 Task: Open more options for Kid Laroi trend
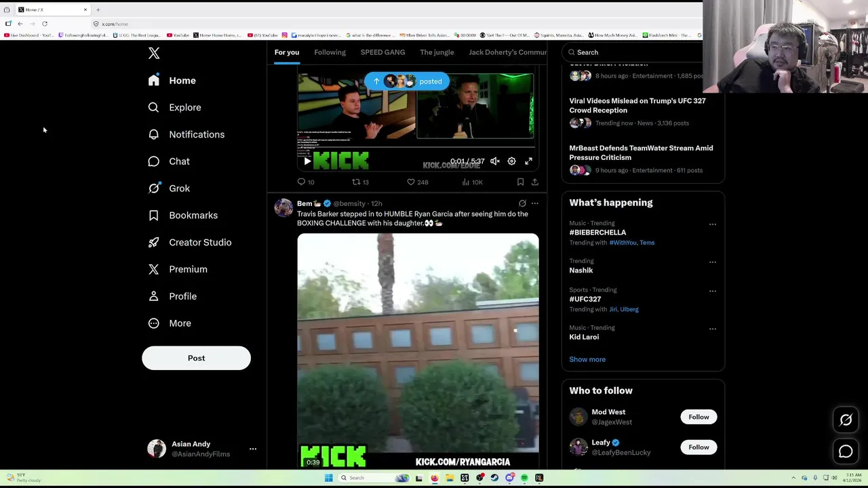(x=713, y=329)
